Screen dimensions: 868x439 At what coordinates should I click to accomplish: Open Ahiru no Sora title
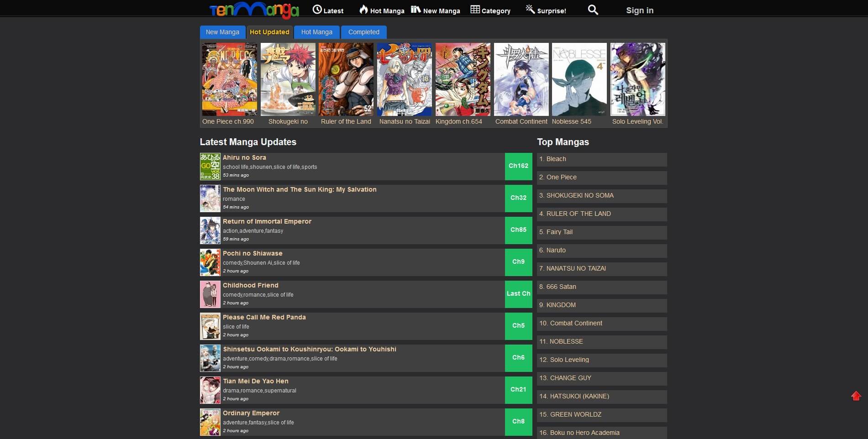(244, 157)
